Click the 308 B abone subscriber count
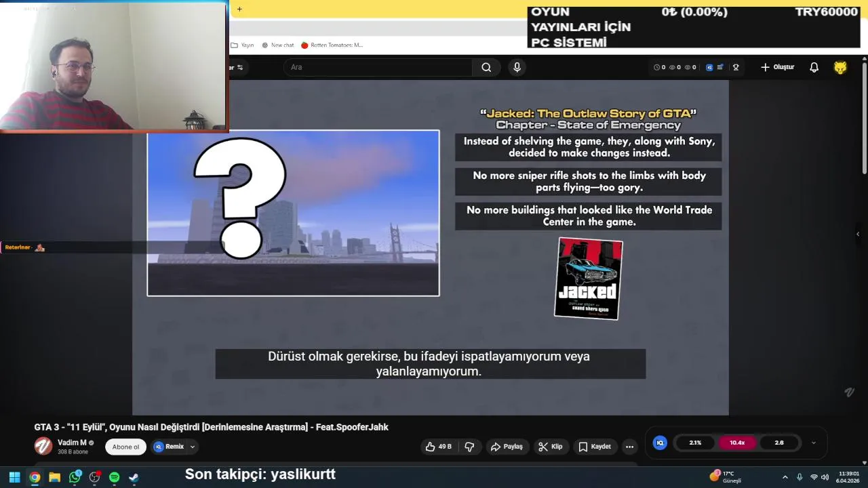The image size is (868, 488). [x=73, y=452]
